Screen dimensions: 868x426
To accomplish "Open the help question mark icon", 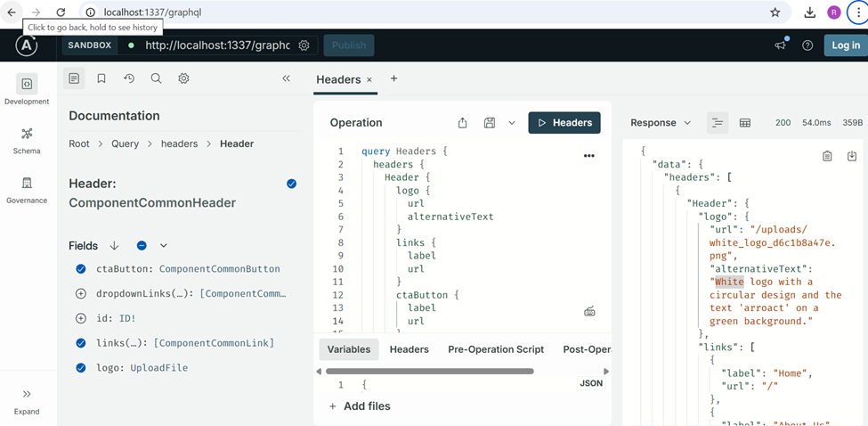I will [807, 45].
